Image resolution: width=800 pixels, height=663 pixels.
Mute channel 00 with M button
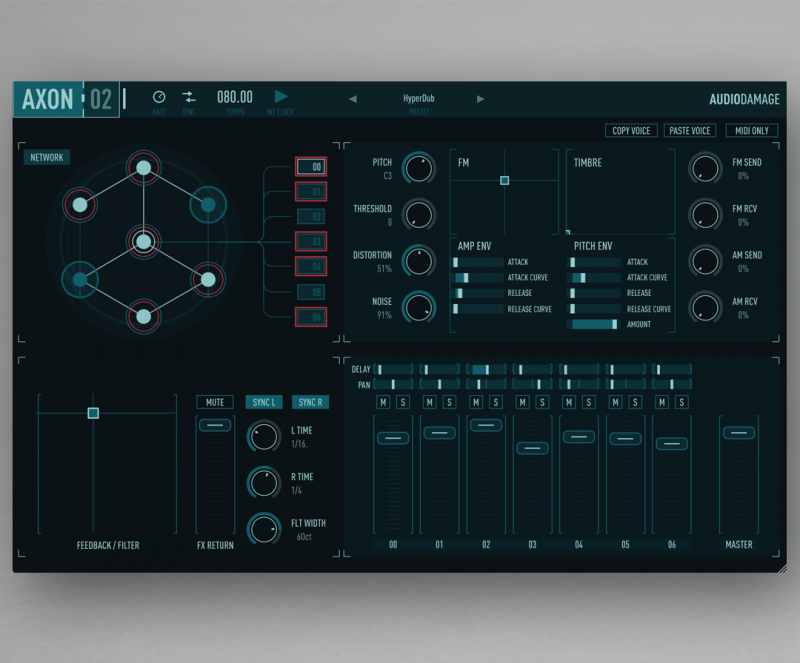click(383, 402)
